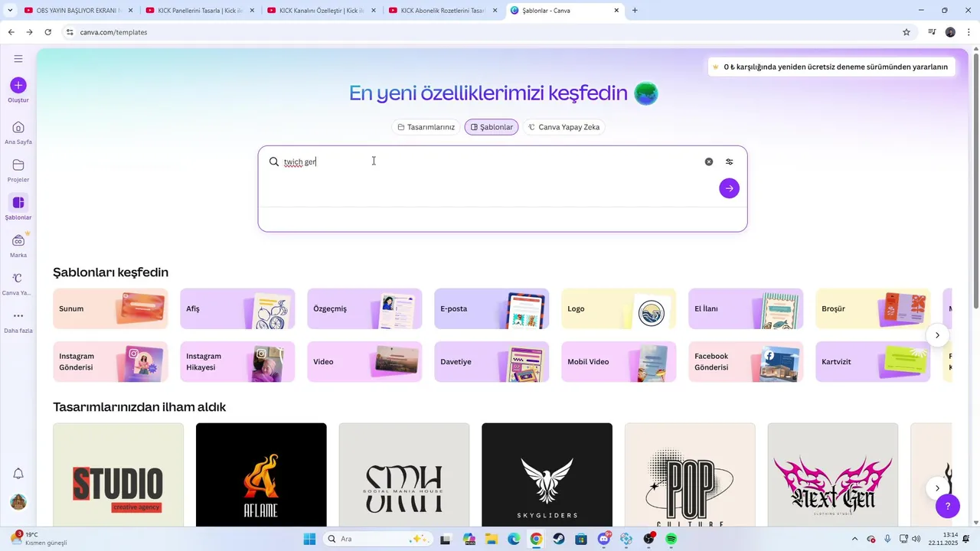Open the tab search dropdown
Image resolution: width=980 pixels, height=551 pixels.
click(9, 11)
